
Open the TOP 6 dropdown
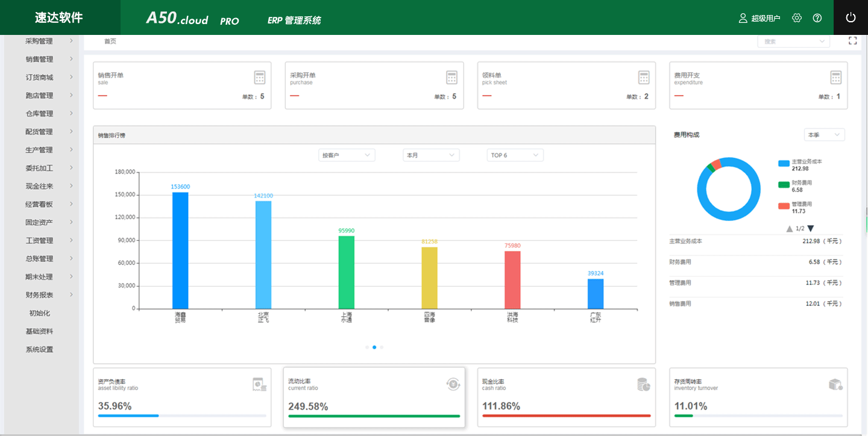(515, 155)
